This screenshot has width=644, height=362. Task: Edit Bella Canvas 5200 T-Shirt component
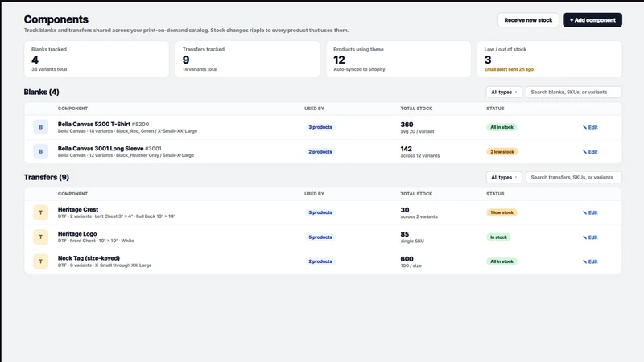(590, 127)
